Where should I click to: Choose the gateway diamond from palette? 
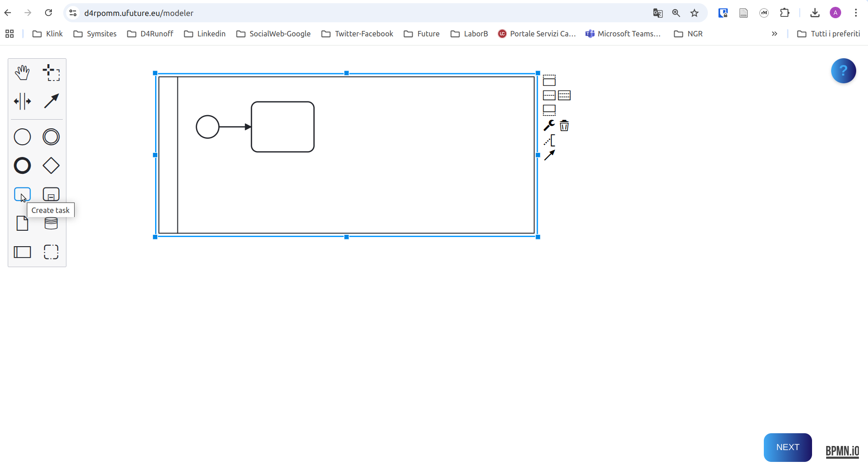51,166
